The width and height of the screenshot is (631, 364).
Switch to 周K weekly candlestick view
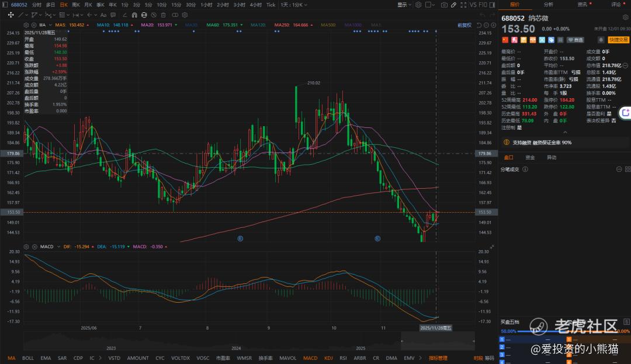click(x=75, y=5)
